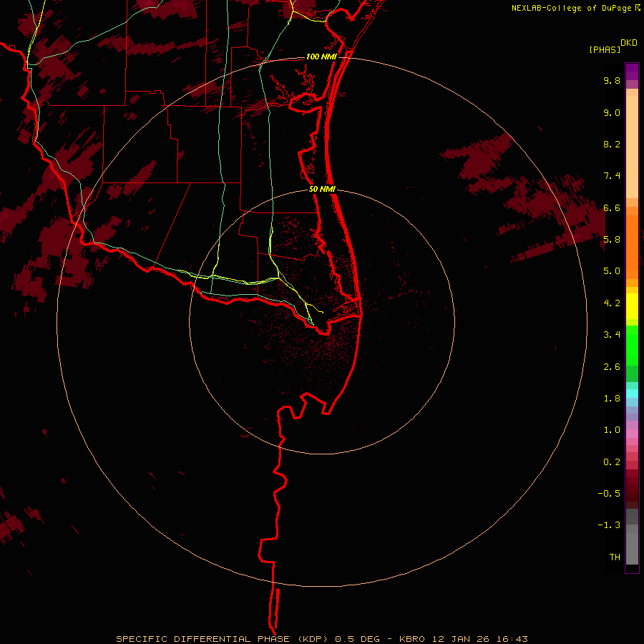Select the 50 NMI range ring label
The image size is (644, 644).
(x=322, y=189)
